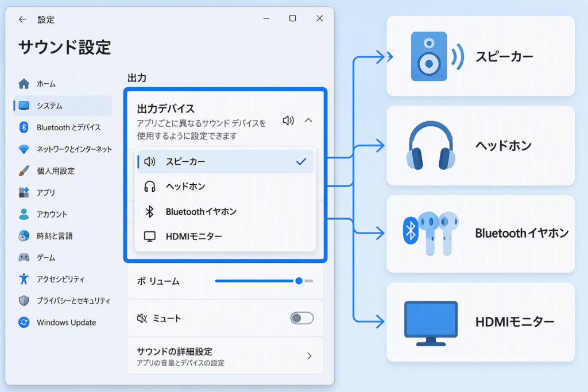Image resolution: width=588 pixels, height=392 pixels.
Task: Click the Bluetooth とデバイス sidebar icon
Action: point(24,127)
